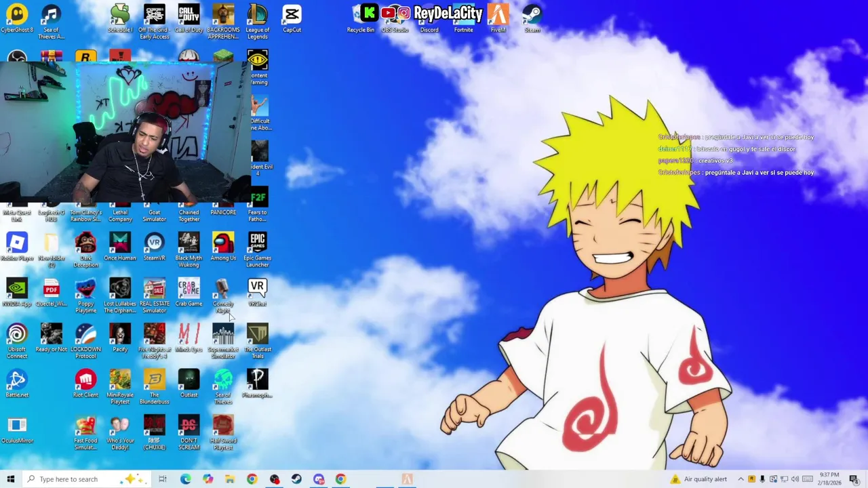868x488 pixels.
Task: Open Off The Grid Early Access shortcut
Action: click(154, 22)
